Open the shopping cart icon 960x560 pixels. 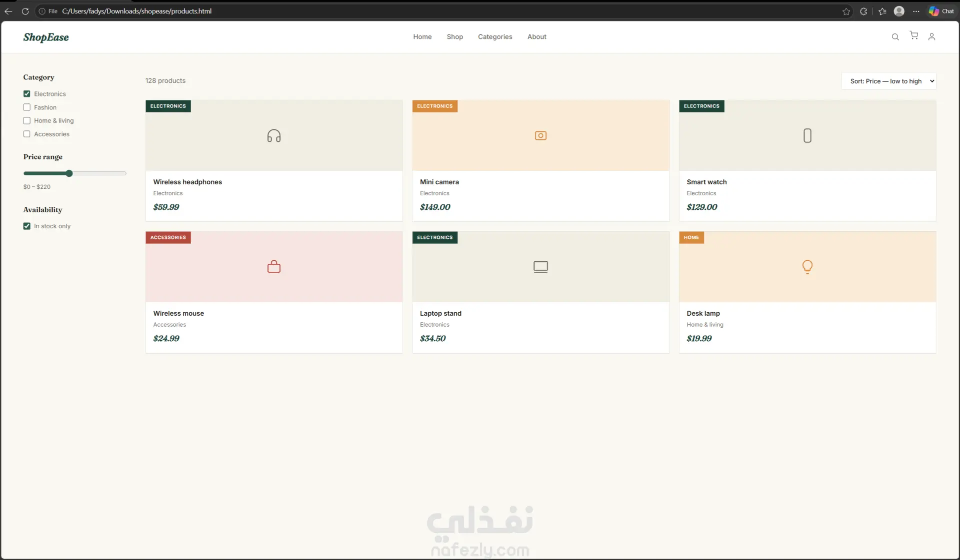[x=914, y=35]
